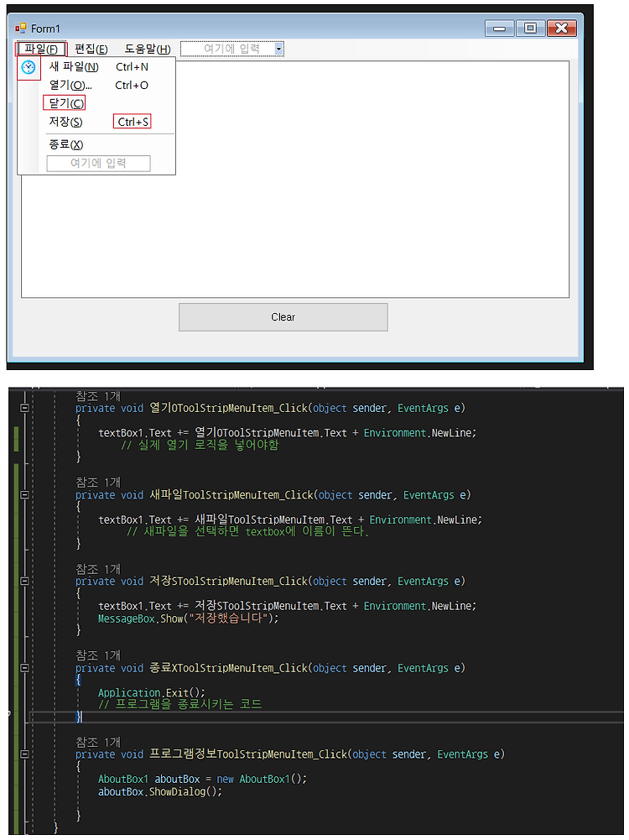This screenshot has width=629, height=840.
Task: Click inside the large empty text box
Action: point(295,180)
